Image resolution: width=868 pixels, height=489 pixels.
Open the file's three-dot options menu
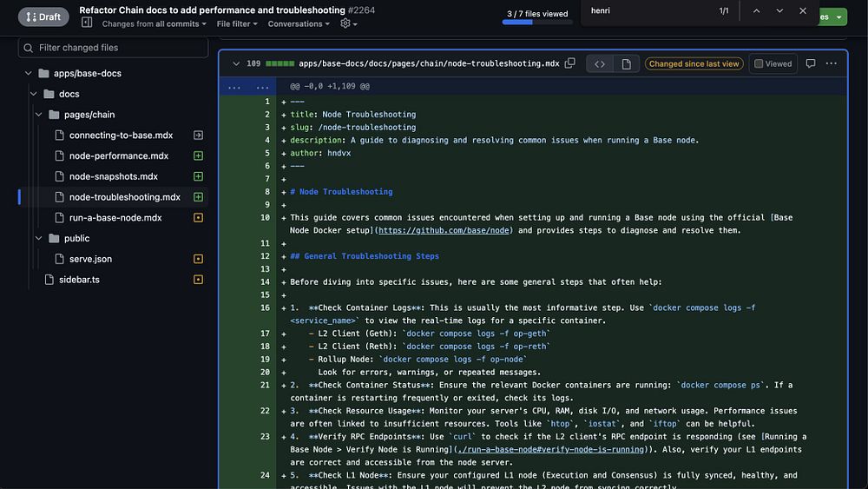point(832,63)
